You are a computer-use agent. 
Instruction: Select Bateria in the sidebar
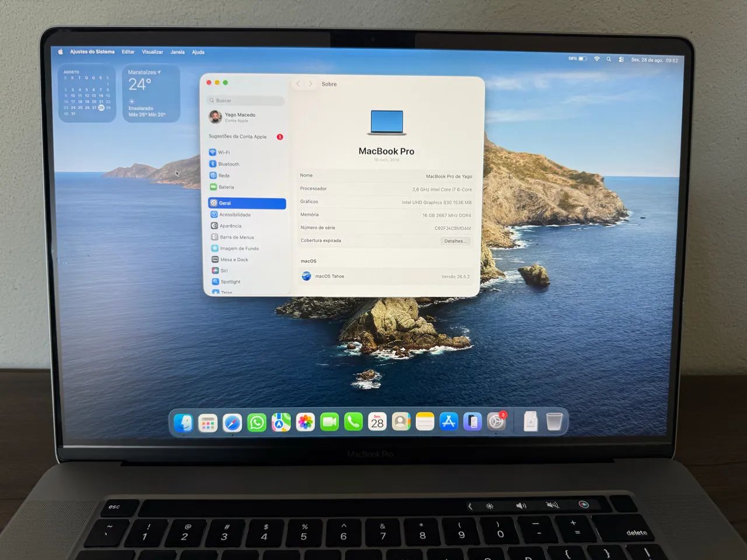246,187
